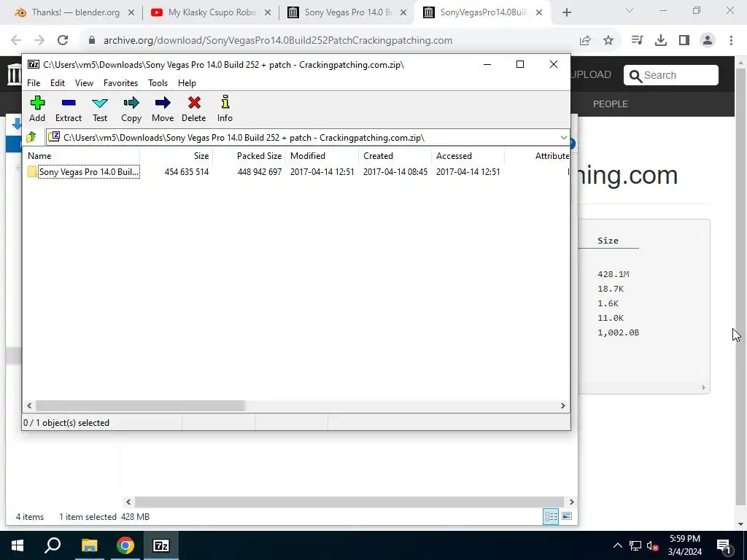Viewport: 747px width, 560px height.
Task: Bookmark this page with the star icon
Action: click(x=608, y=41)
